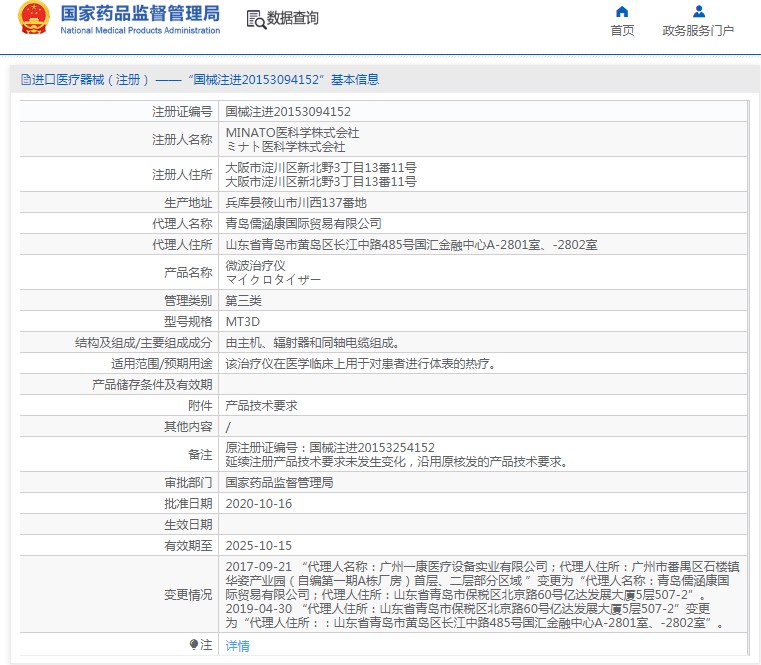Screen dimensions: 761x665
Task: Click the 产品技术要求 attachment value
Action: point(261,405)
